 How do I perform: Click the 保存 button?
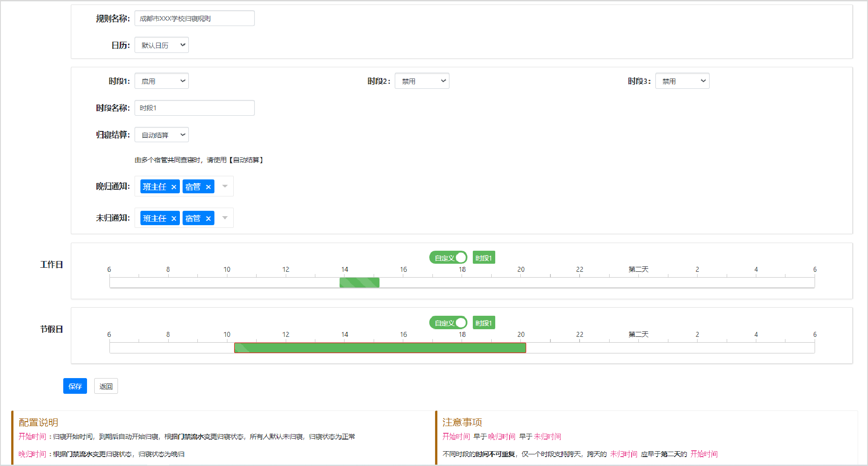coord(75,386)
